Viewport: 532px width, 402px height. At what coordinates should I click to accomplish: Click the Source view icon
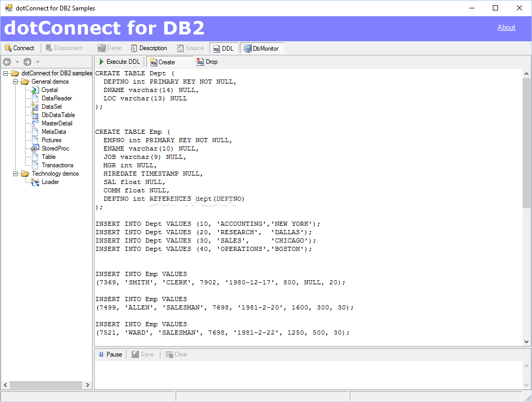coord(181,48)
